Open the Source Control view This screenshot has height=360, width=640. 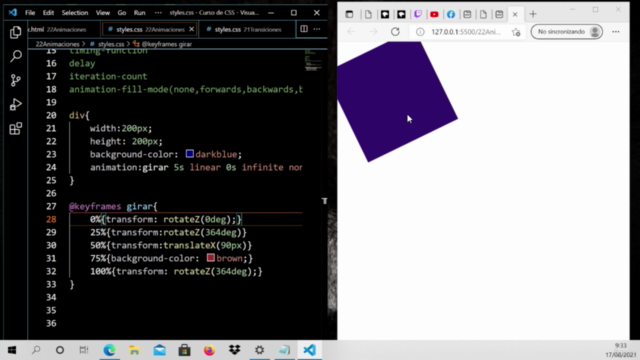point(16,80)
